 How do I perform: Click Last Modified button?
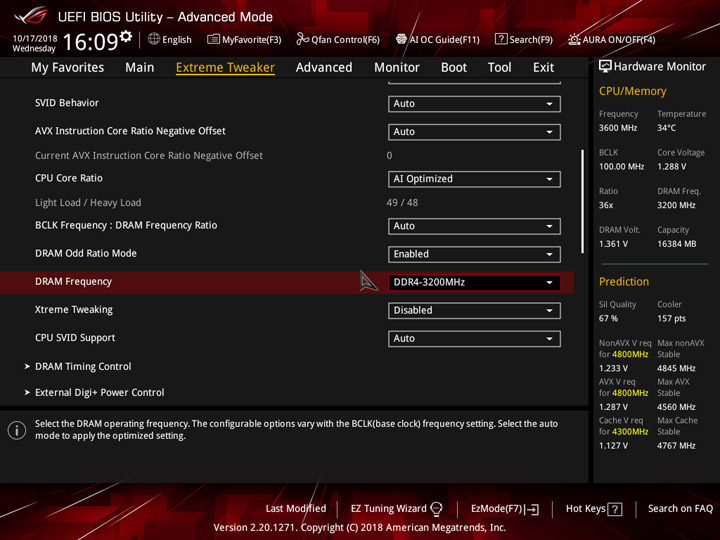tap(296, 509)
